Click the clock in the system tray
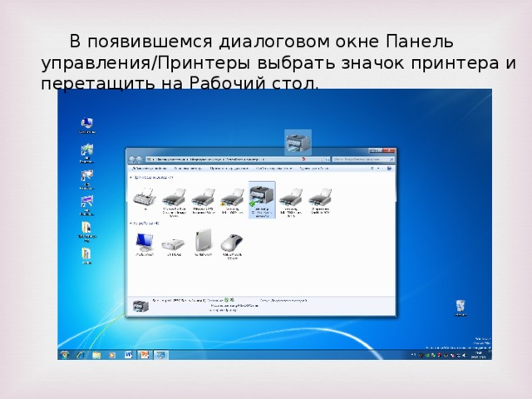Viewport: 532px width, 399px height. tap(480, 355)
